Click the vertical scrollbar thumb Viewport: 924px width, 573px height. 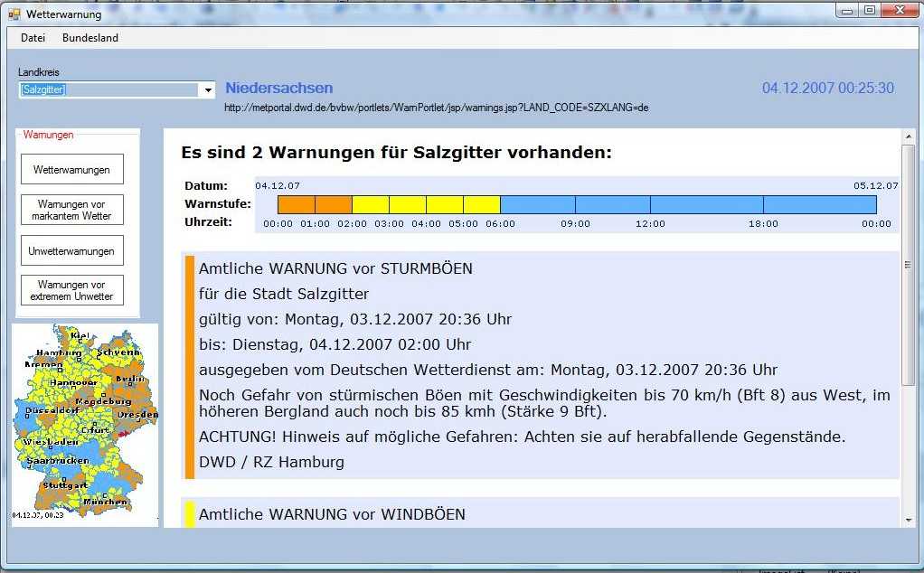click(x=908, y=265)
